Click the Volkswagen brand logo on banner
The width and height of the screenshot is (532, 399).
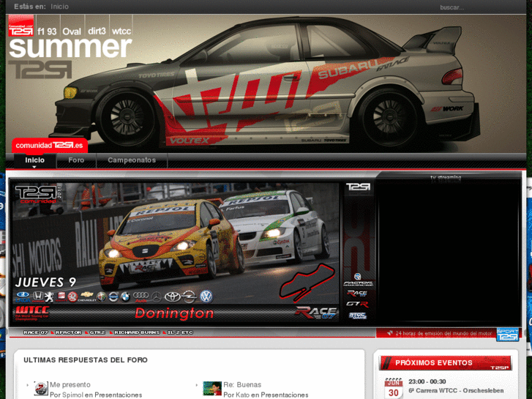[x=206, y=297]
